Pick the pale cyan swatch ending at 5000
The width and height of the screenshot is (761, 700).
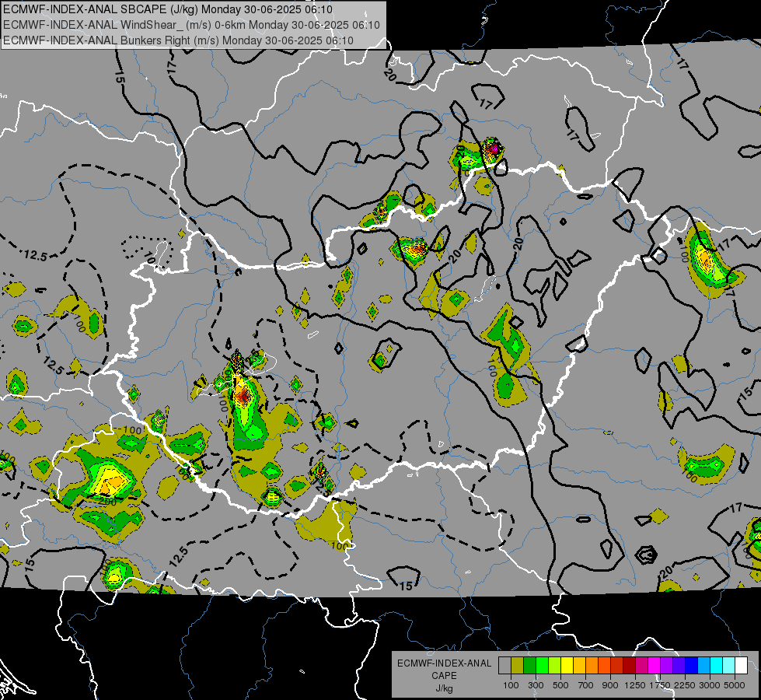click(x=728, y=665)
